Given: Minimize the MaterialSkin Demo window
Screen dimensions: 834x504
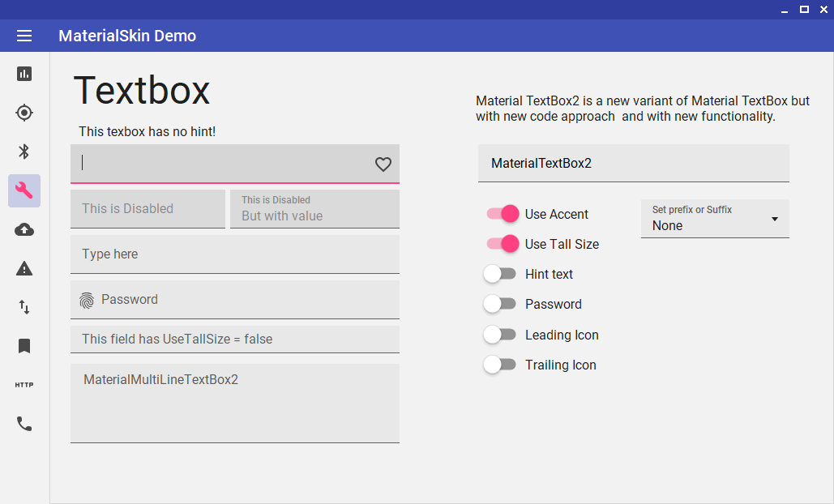Looking at the screenshot, I should click(785, 10).
